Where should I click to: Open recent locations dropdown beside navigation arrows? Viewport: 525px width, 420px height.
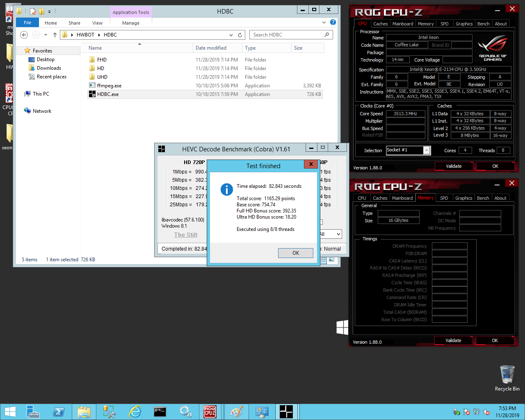coord(46,35)
